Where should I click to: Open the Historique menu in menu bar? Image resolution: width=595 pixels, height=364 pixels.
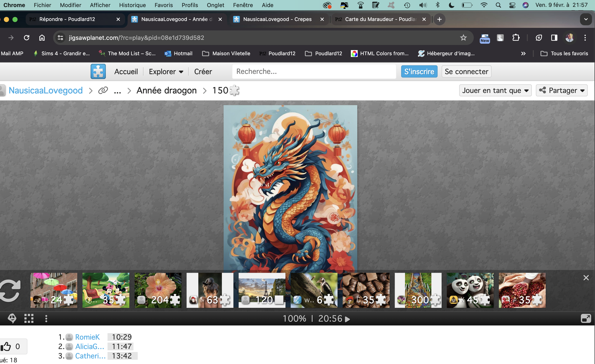point(132,5)
